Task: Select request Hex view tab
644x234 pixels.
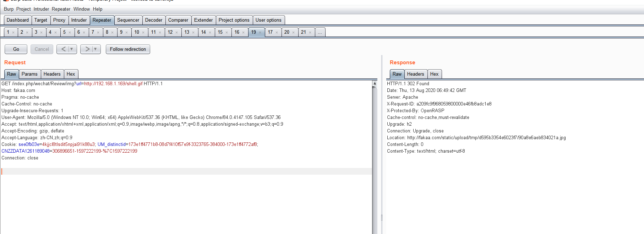Action: tap(71, 74)
